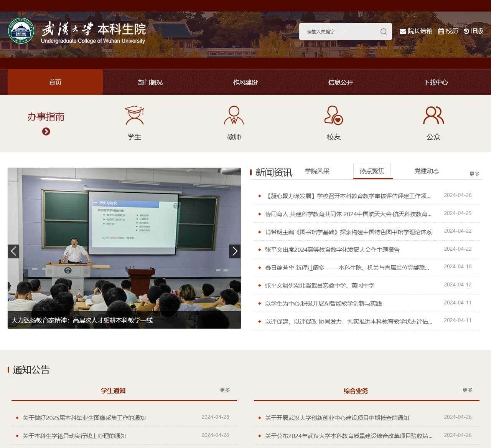This screenshot has height=448, width=491.
Task: Open news 协同育人 共建科学教育共同体
Action: (x=348, y=214)
